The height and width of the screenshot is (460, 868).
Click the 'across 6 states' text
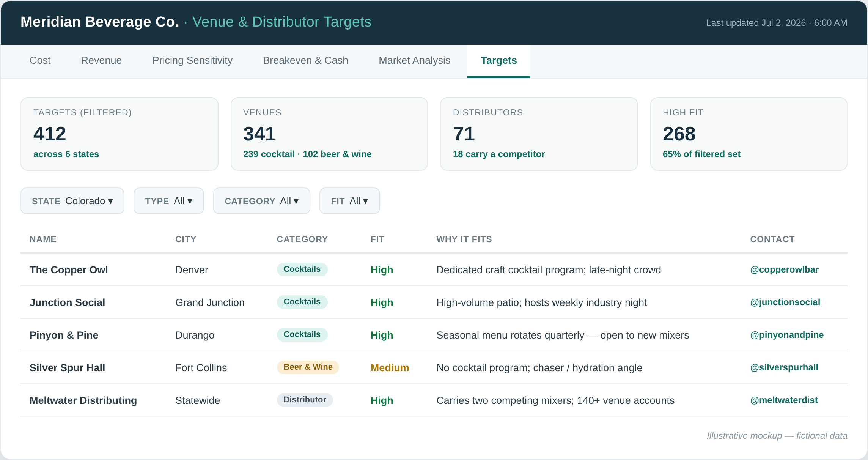[x=66, y=154]
